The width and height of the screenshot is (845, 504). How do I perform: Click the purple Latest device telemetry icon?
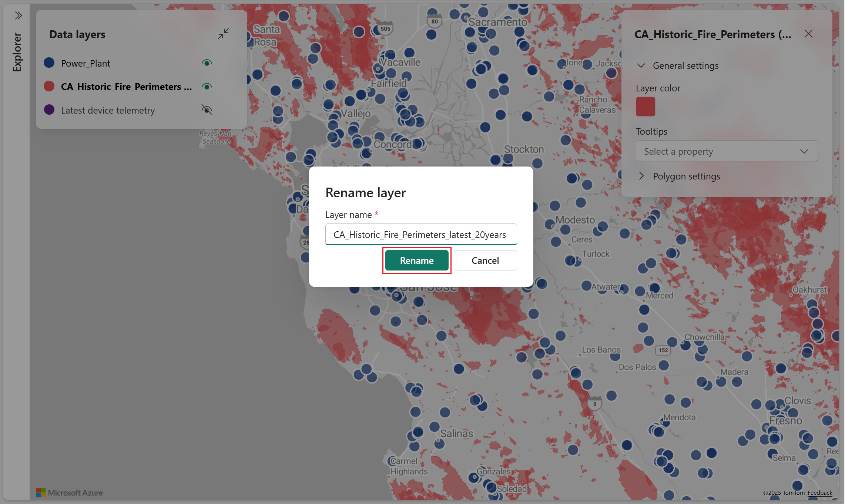click(49, 110)
